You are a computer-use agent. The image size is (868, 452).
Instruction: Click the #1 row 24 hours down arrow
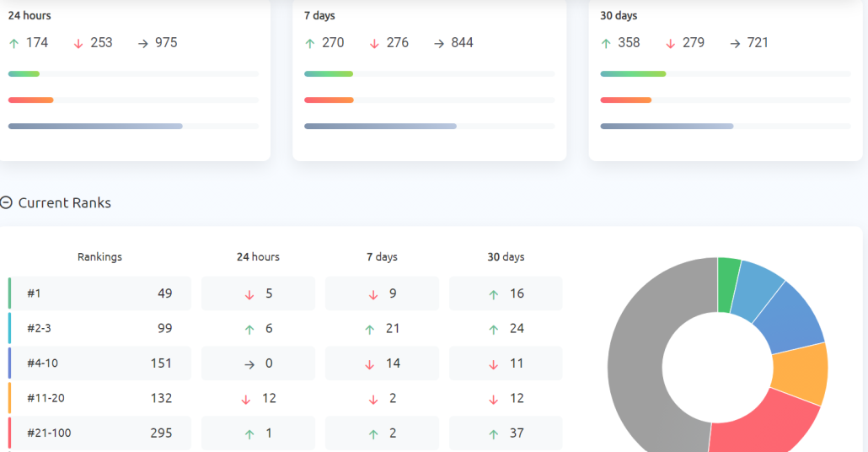[249, 294]
